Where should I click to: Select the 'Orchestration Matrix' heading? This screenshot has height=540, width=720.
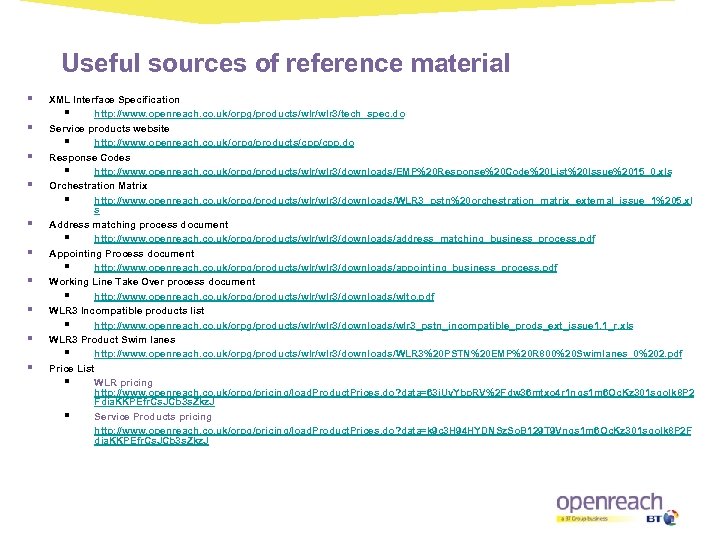tap(98, 186)
